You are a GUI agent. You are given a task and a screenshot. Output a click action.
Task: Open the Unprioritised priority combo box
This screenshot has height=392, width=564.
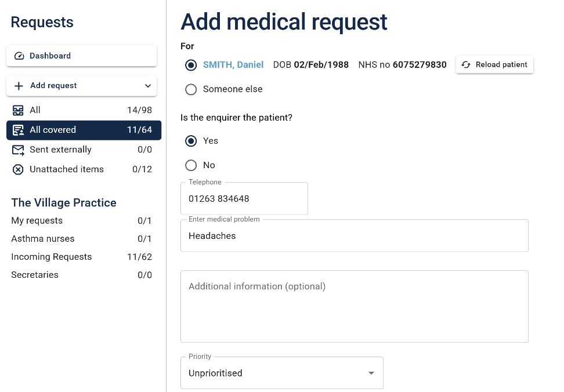(x=282, y=373)
